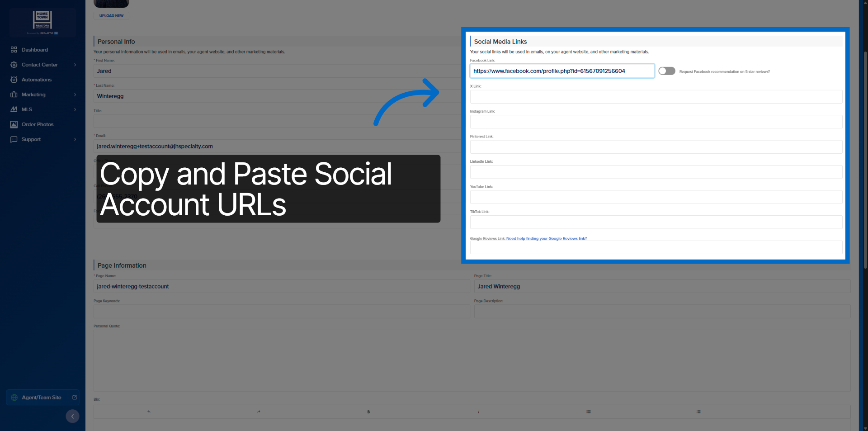Image resolution: width=868 pixels, height=431 pixels.
Task: Click the UPLOAD NEW photo button
Action: click(111, 15)
